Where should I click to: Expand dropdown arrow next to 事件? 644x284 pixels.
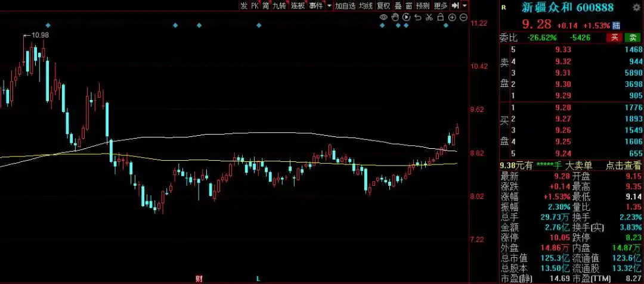[329, 5]
